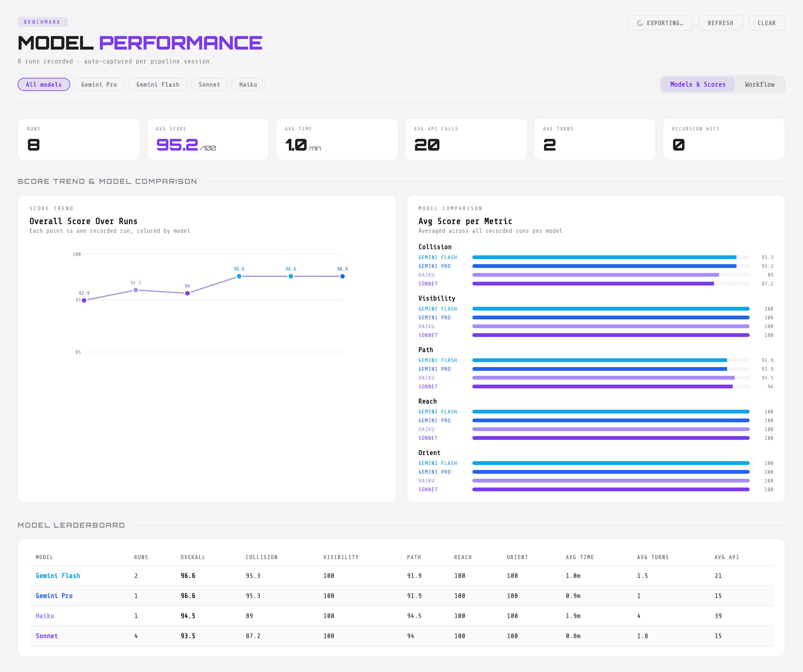Click the Collision metric heading
This screenshot has height=672, width=803.
click(435, 247)
